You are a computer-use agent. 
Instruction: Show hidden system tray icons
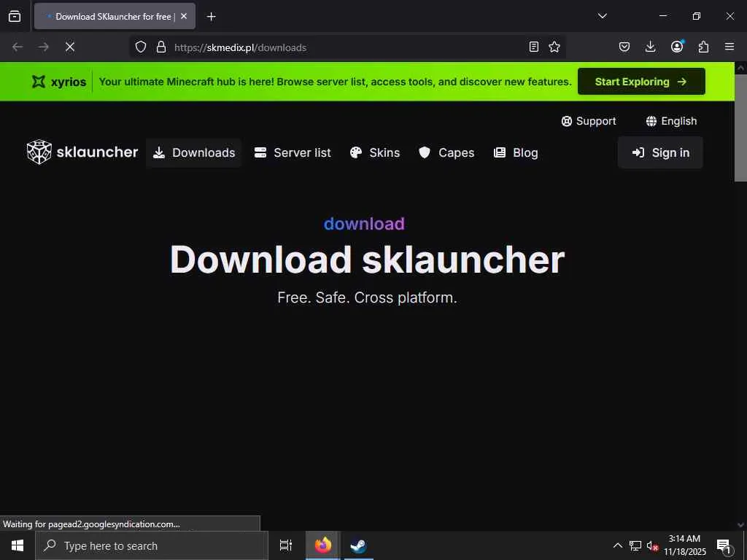tap(617, 545)
